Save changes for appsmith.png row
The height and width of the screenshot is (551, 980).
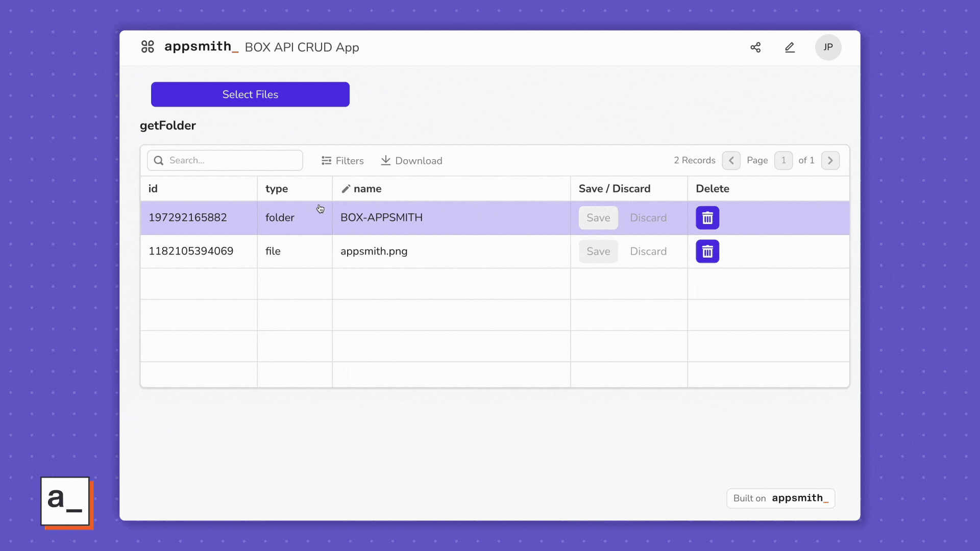point(598,252)
